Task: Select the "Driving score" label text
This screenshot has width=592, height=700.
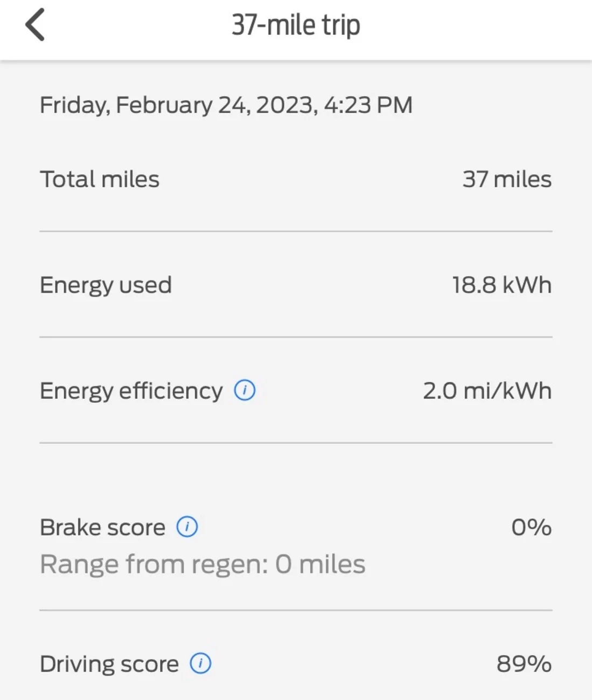Action: point(109,664)
